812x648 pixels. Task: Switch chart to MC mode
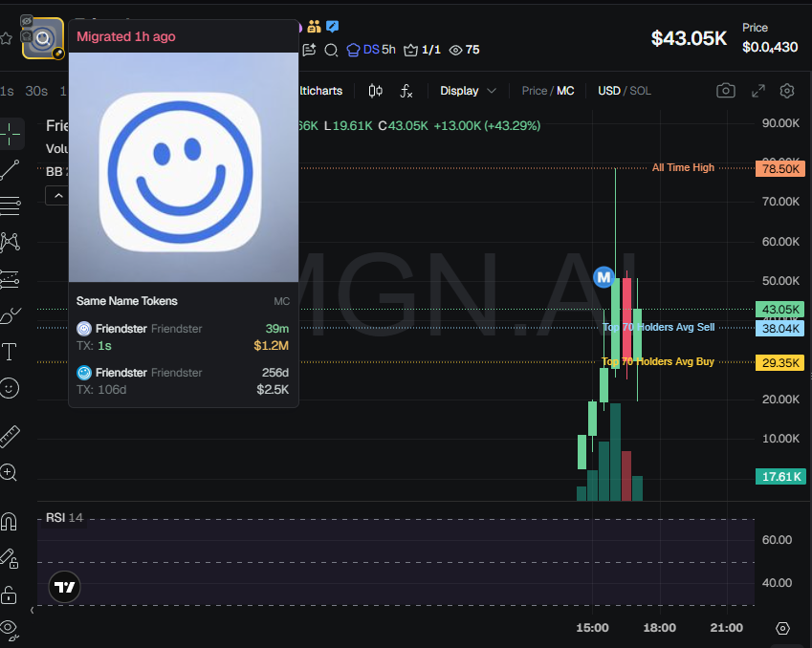tap(565, 91)
